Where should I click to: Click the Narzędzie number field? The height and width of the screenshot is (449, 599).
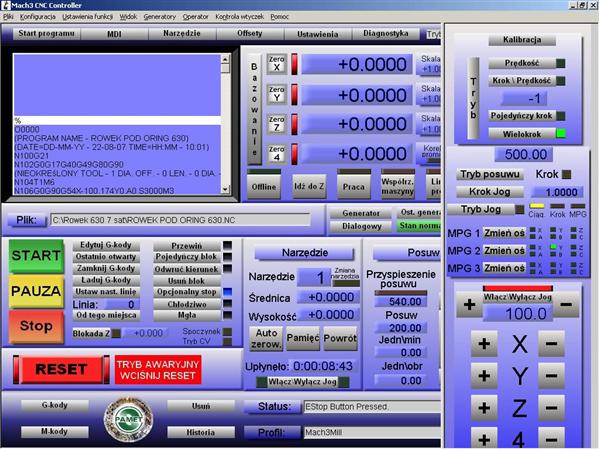point(314,277)
